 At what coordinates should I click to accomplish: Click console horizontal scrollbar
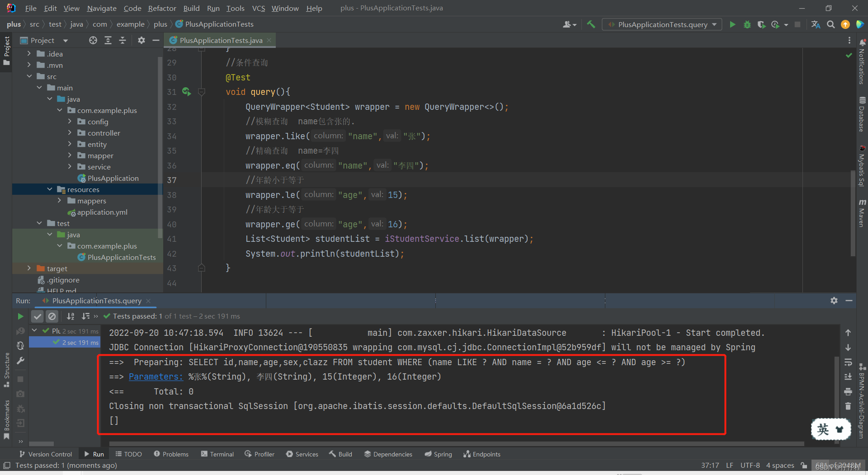point(457,444)
